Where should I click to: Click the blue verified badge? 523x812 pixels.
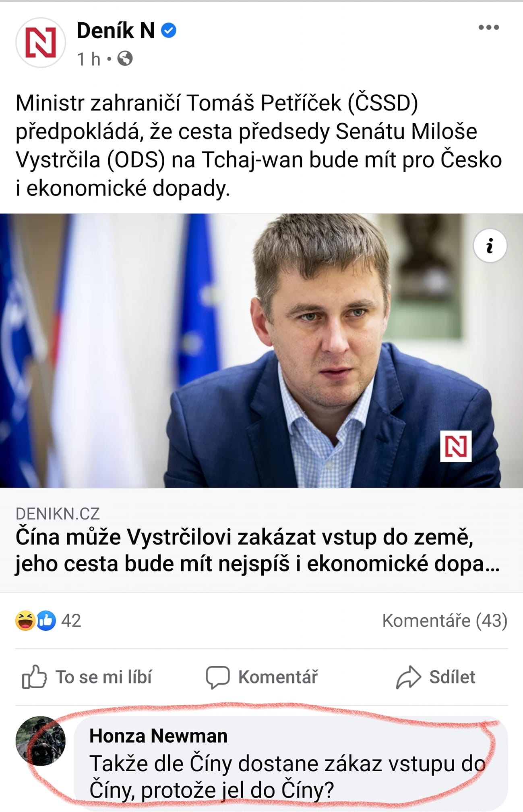pos(169,31)
